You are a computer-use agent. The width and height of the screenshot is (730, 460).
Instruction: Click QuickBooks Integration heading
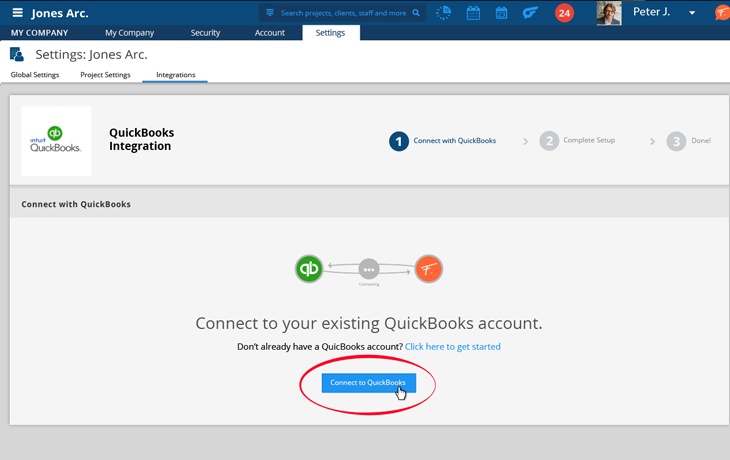coord(142,139)
